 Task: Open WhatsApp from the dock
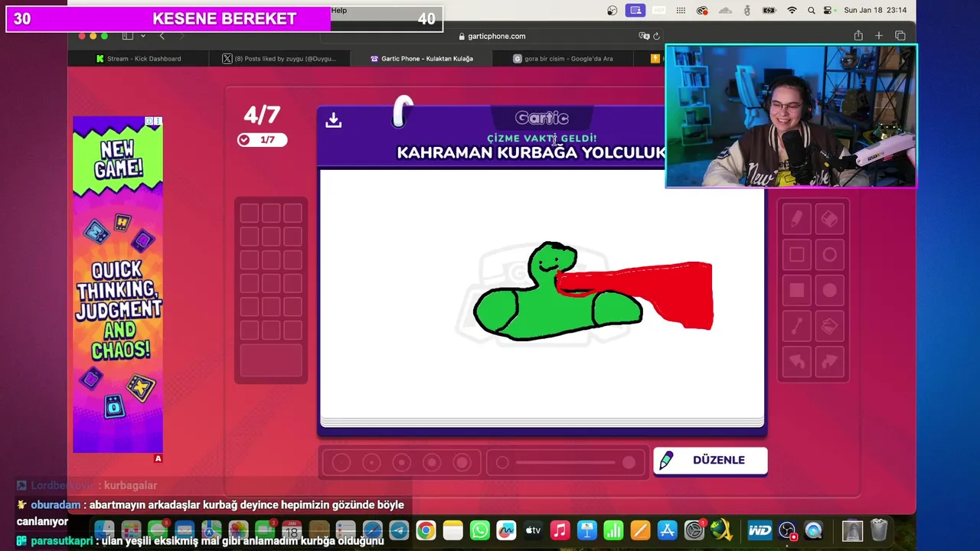pyautogui.click(x=479, y=530)
